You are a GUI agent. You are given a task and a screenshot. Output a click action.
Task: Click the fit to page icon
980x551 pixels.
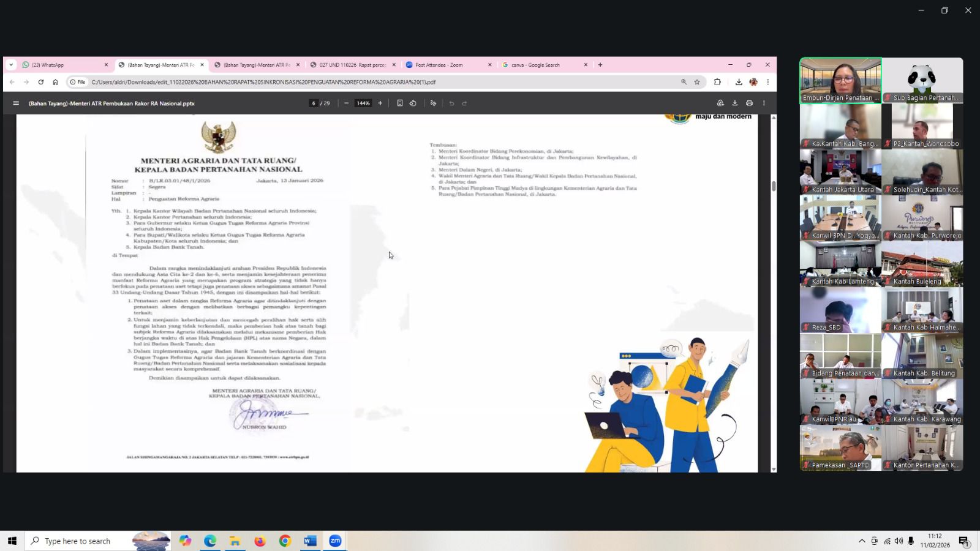[400, 103]
